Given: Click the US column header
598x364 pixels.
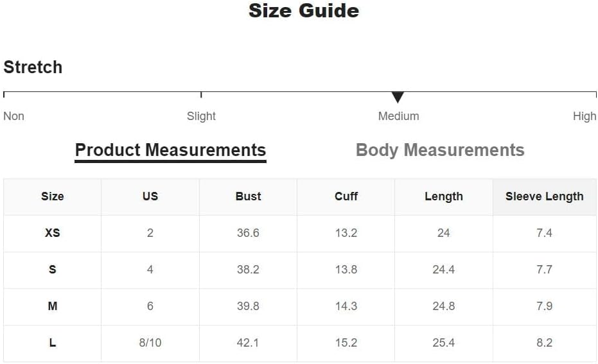Looking at the screenshot, I should pos(150,196).
